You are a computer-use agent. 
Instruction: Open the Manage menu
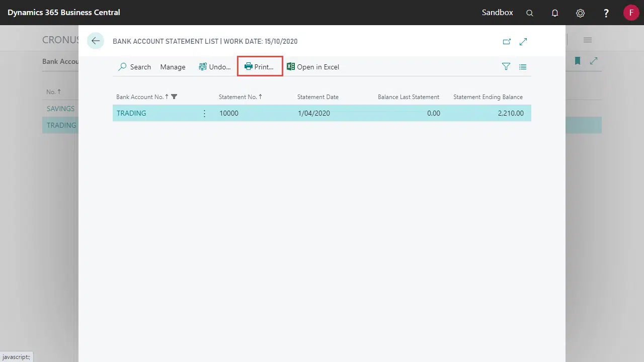click(173, 67)
